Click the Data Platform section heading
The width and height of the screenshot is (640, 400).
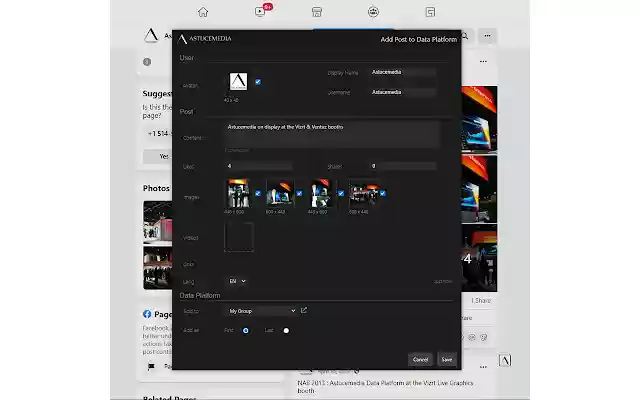click(200, 295)
